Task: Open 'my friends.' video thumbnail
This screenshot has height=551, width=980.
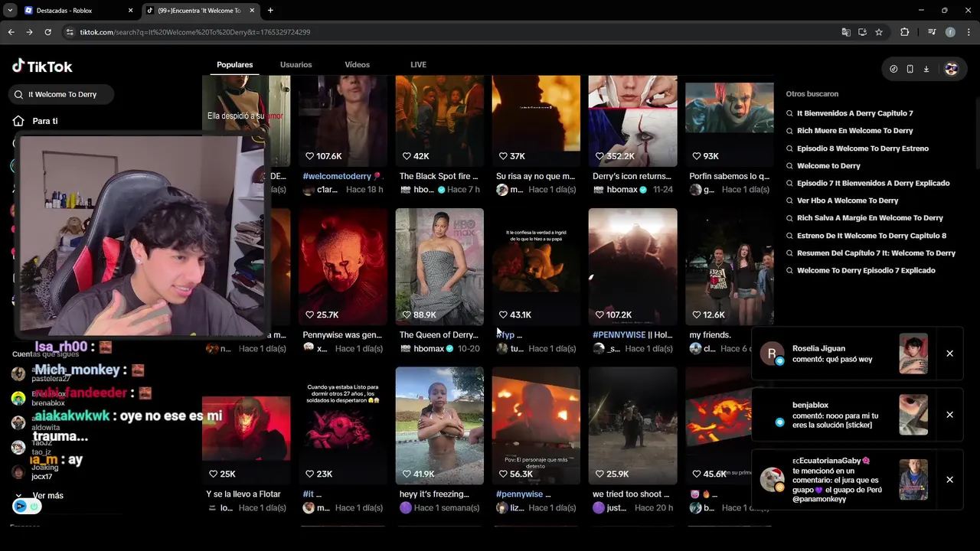Action: pos(729,267)
